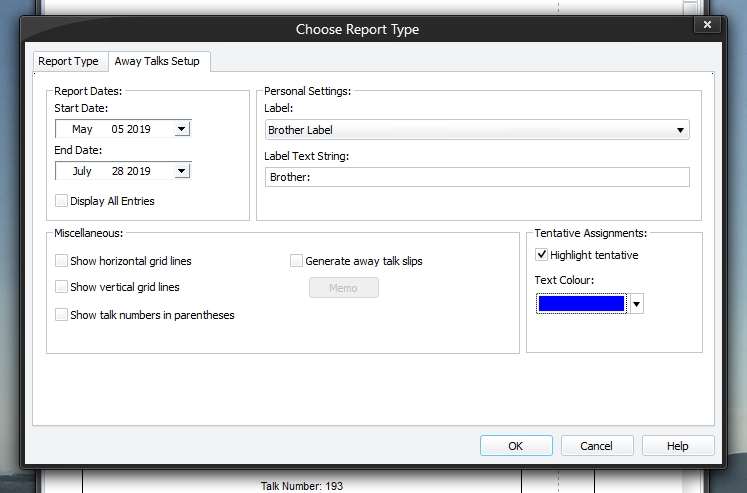
Task: Click the Label Text String field
Action: (477, 177)
